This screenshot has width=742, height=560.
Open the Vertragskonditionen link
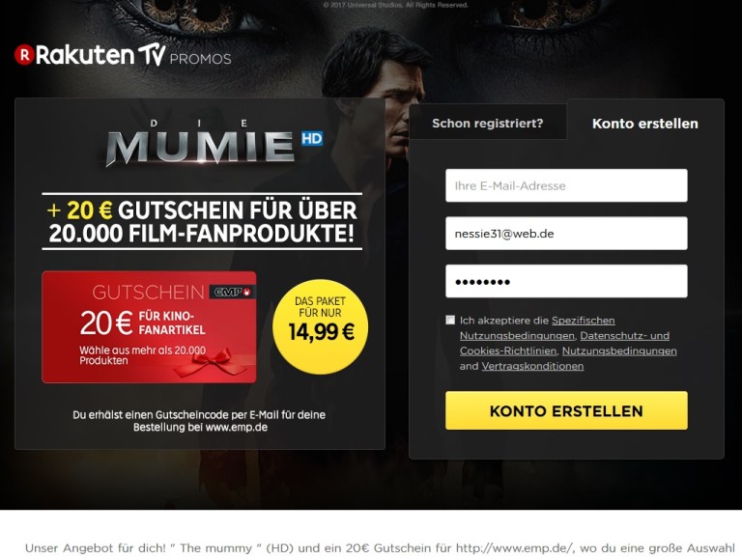pos(532,366)
